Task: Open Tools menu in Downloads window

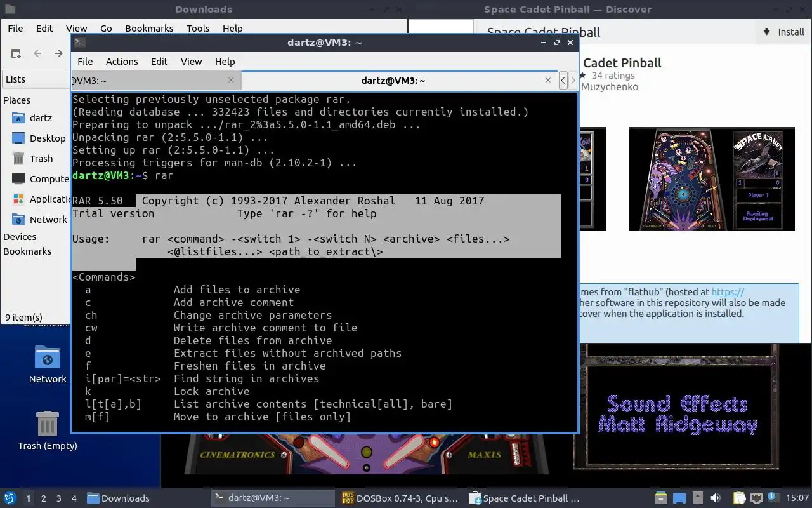Action: [x=198, y=29]
